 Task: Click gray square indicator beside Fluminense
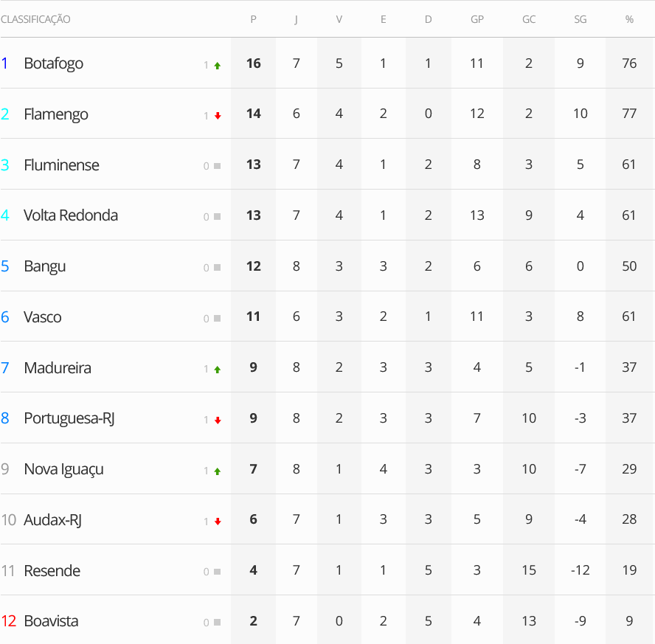pos(217,166)
